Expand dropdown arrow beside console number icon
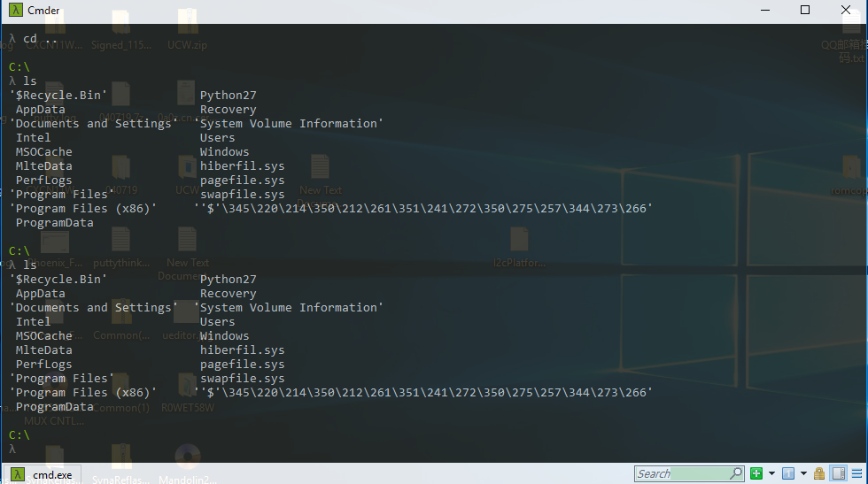868x484 pixels. pos(803,473)
